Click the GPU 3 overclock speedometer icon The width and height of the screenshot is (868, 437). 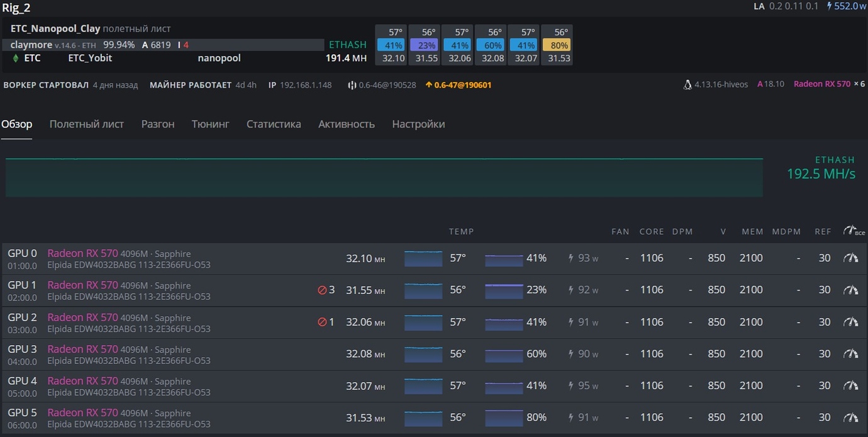850,354
